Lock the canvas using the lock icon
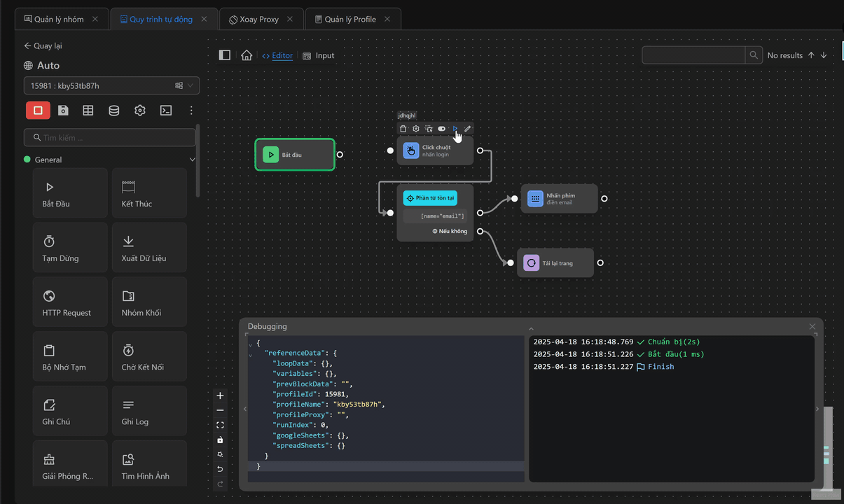 [220, 440]
